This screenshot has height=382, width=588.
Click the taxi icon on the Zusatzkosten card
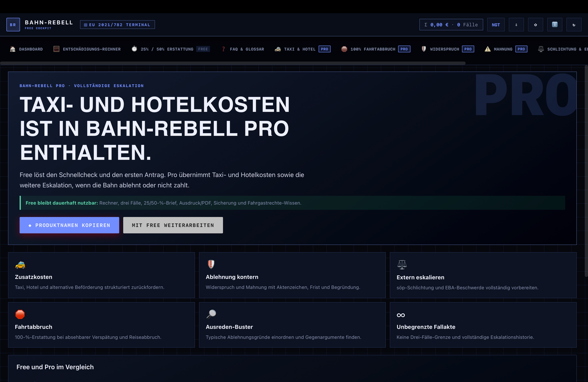pyautogui.click(x=20, y=264)
